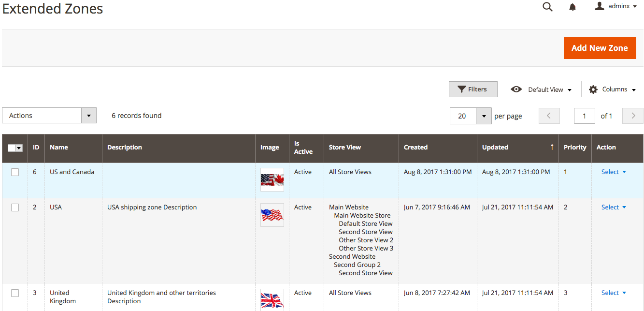Screen dimensions: 644x311
Task: Open the US and Canada flag thumbnail
Action: pos(272,179)
